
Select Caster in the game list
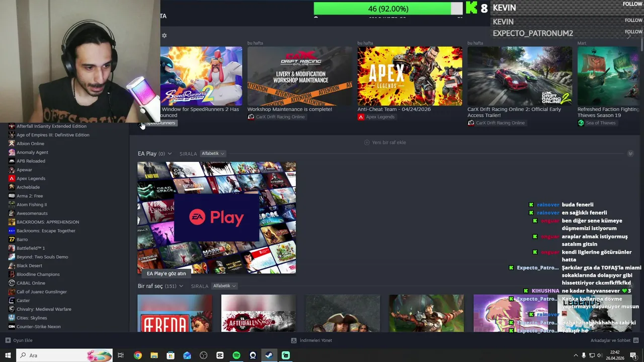point(23,300)
